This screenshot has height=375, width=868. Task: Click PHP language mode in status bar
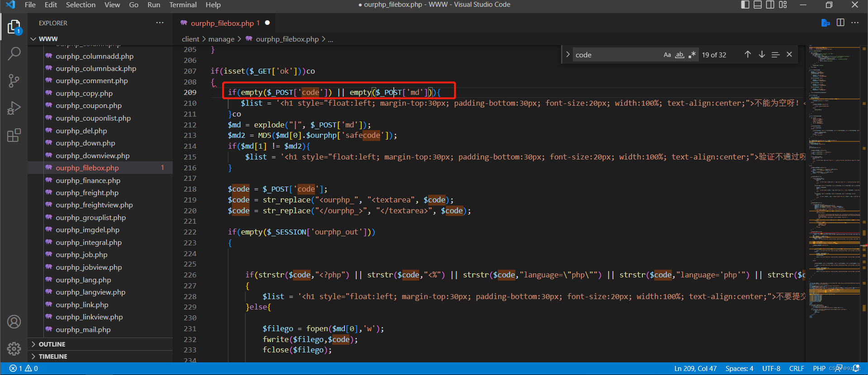point(819,369)
